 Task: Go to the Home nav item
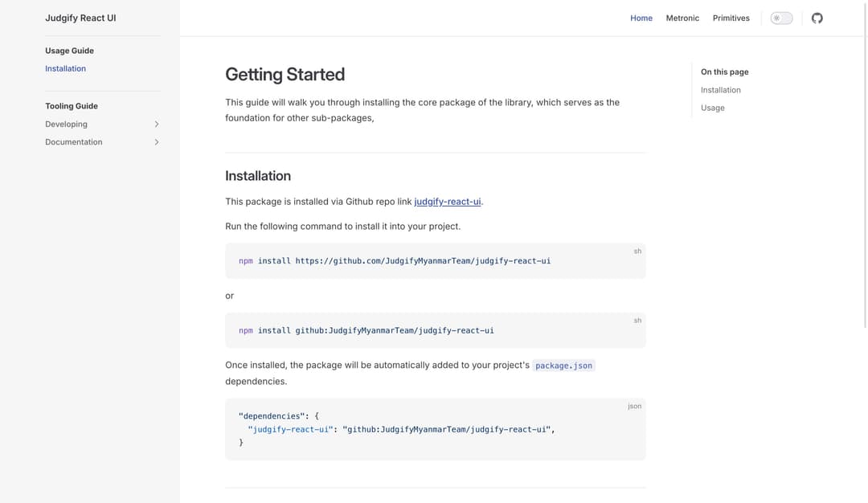tap(641, 18)
